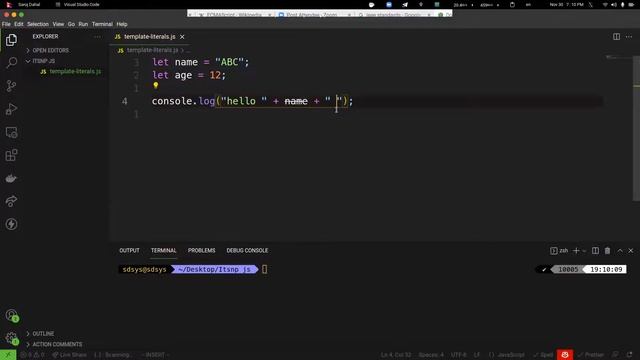
Task: Click the editor minimap
Action: coord(617,58)
